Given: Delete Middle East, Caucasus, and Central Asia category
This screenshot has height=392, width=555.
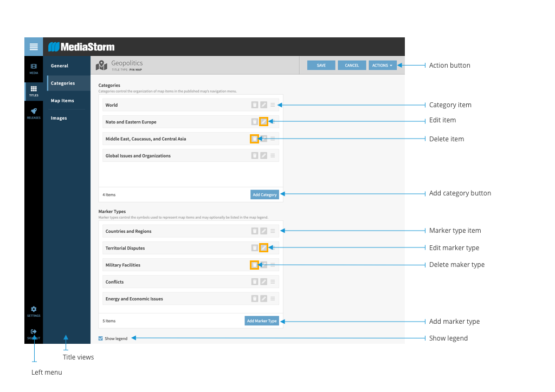Looking at the screenshot, I should click(254, 139).
